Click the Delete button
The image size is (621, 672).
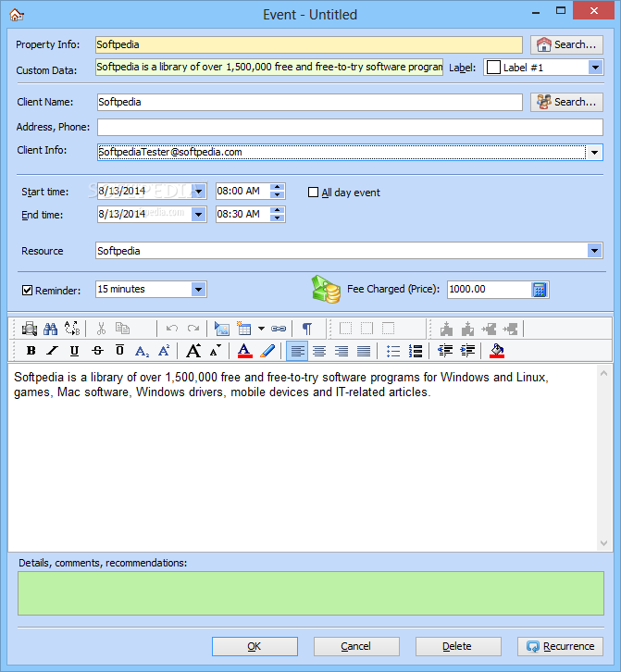click(x=458, y=646)
